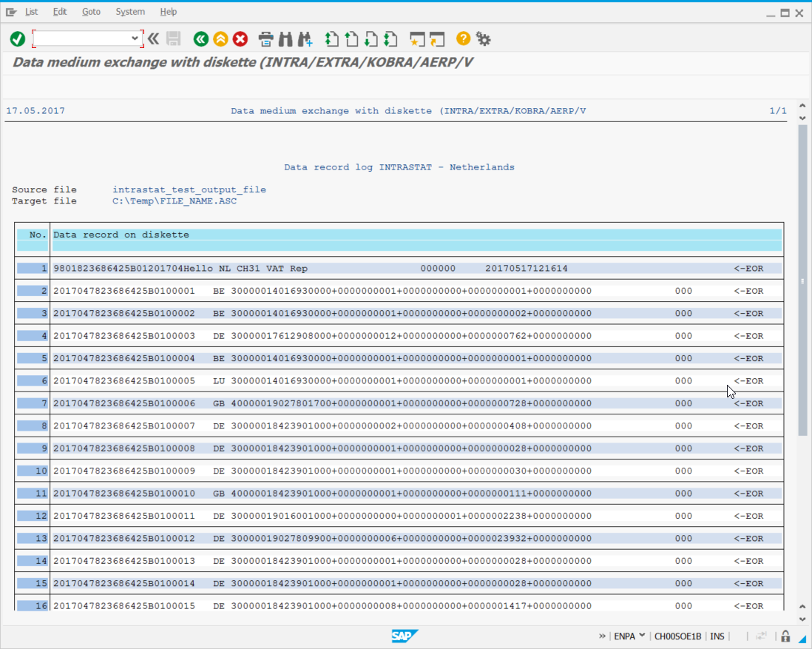Click the scroll-up arrow at scrollbar top
This screenshot has height=649, width=812.
click(x=802, y=106)
